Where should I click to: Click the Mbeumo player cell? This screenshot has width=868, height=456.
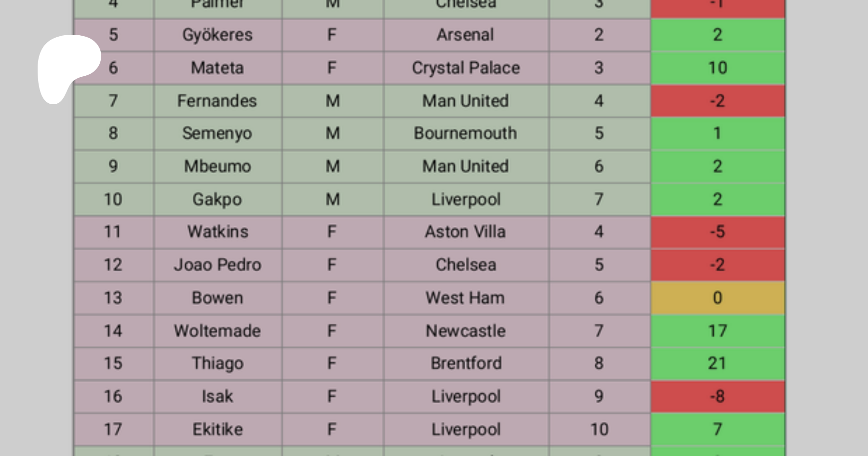217,166
